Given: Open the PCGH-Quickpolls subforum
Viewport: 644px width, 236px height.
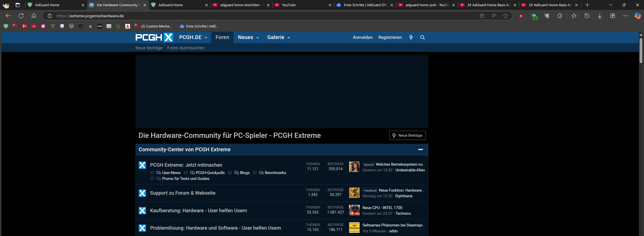Looking at the screenshot, I should [x=210, y=173].
